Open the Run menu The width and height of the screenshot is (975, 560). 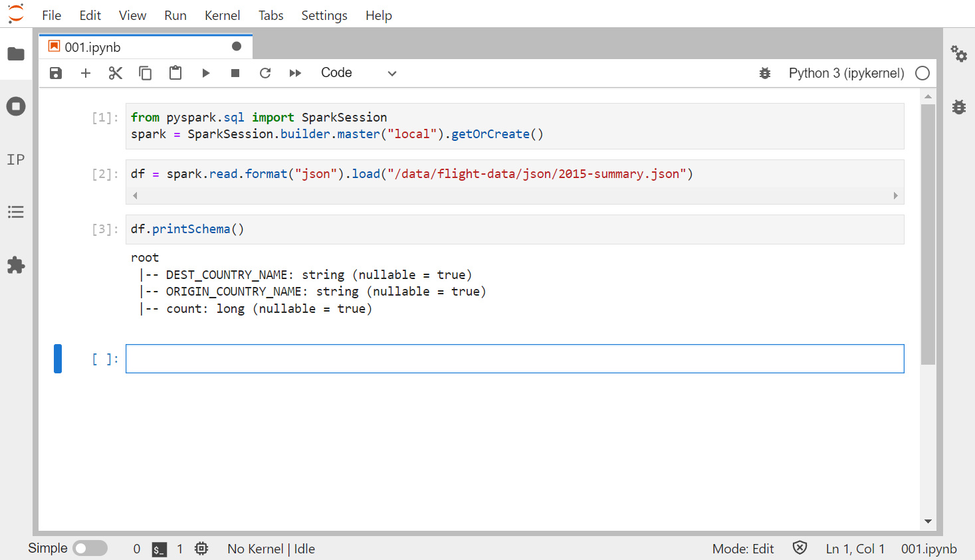point(175,15)
